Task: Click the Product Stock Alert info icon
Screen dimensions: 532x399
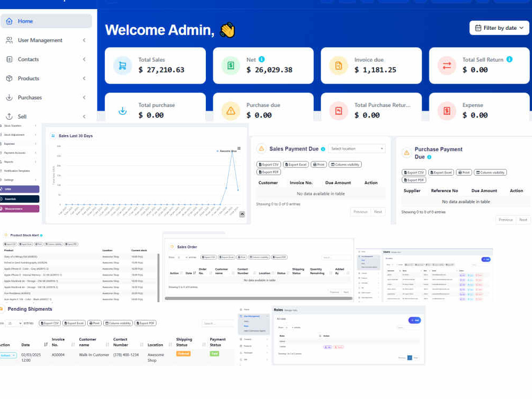Action: pos(41,235)
